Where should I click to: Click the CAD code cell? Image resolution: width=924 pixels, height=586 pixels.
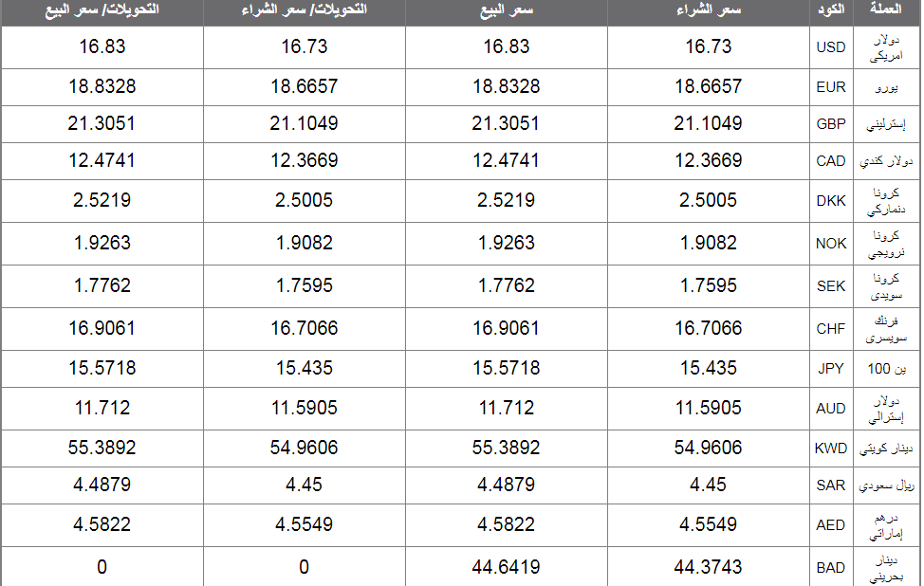click(x=831, y=161)
